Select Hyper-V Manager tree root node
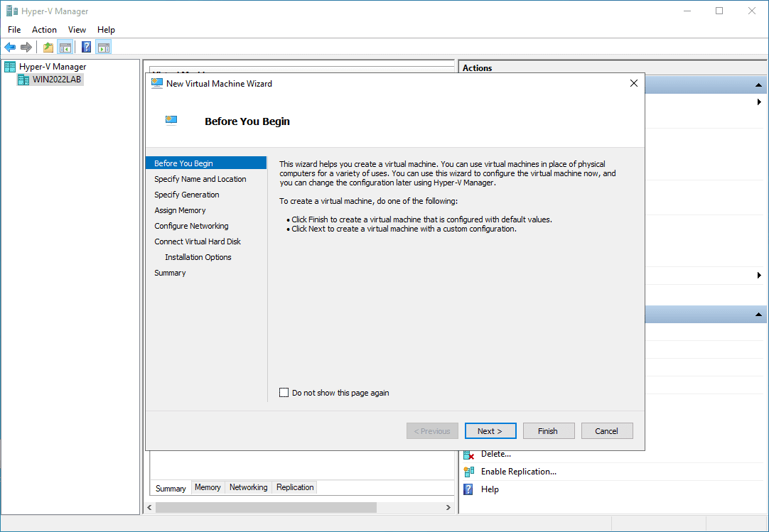Image resolution: width=769 pixels, height=532 pixels. (x=53, y=67)
